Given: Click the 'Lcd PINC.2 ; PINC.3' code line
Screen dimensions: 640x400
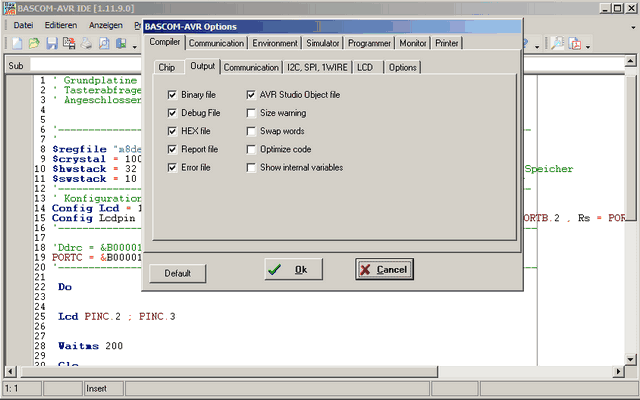Looking at the screenshot, I should coord(117,316).
